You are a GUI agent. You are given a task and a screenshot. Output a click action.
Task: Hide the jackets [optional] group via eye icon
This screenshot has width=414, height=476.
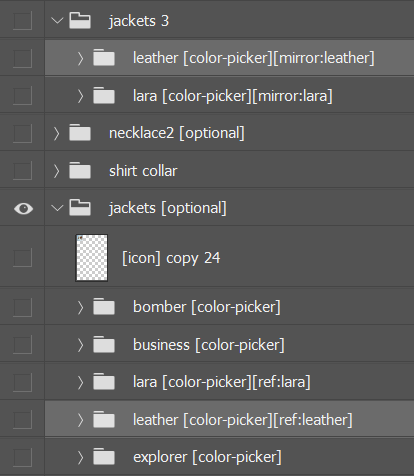click(x=23, y=209)
